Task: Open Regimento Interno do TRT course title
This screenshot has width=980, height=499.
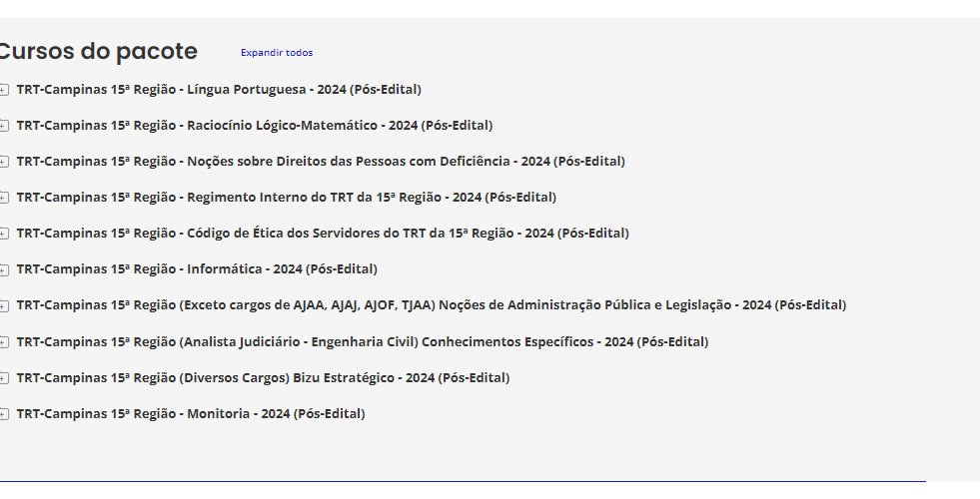Action: coord(287,198)
